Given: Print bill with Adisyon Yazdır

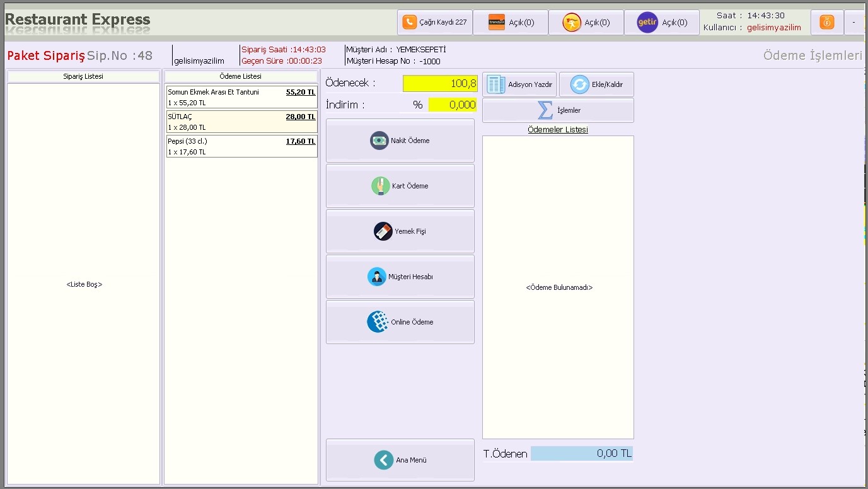Looking at the screenshot, I should [x=519, y=84].
